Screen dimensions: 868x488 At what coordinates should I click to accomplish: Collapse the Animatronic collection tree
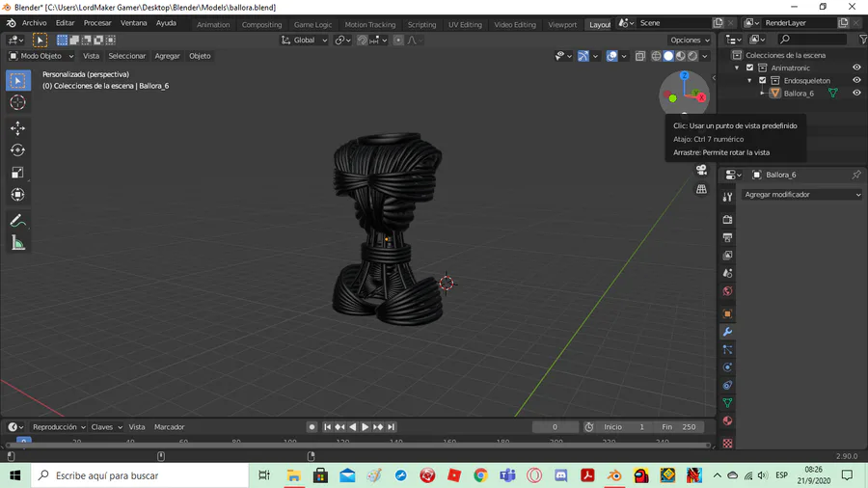tap(737, 68)
